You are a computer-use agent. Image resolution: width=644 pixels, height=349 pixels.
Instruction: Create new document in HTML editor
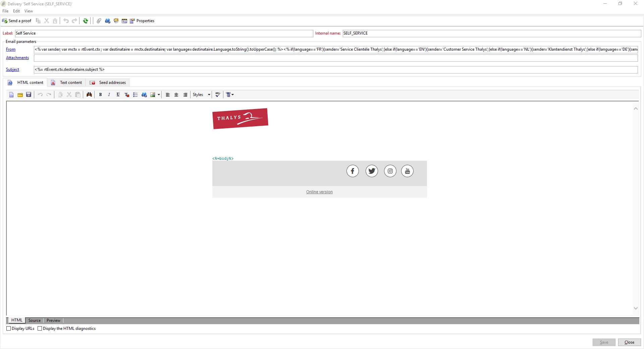click(11, 95)
